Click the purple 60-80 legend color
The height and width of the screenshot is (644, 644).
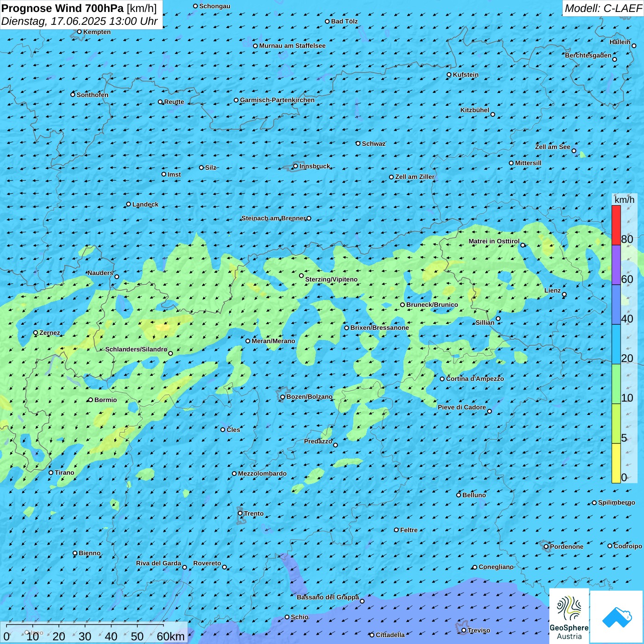[x=616, y=265]
